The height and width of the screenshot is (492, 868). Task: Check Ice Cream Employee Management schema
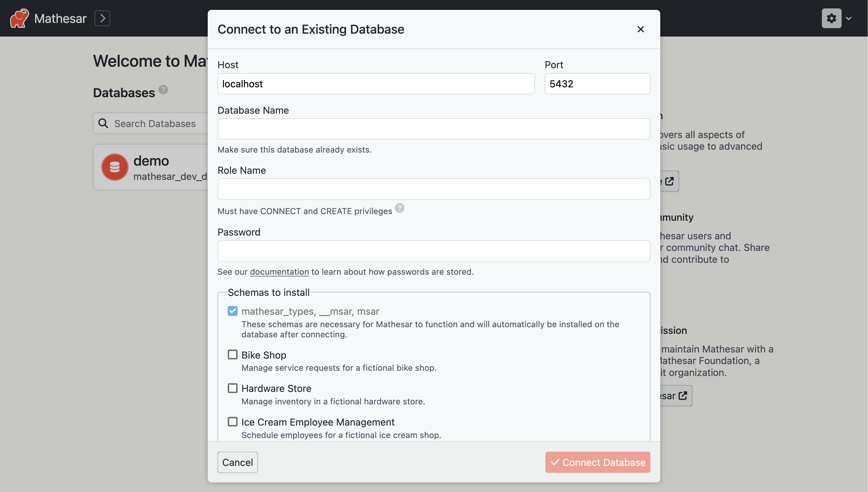pyautogui.click(x=232, y=422)
